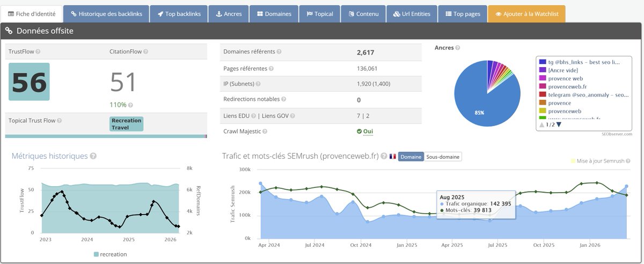644x264 pixels.
Task: Click the yellow swatch for provenceweb
Action: click(543, 111)
